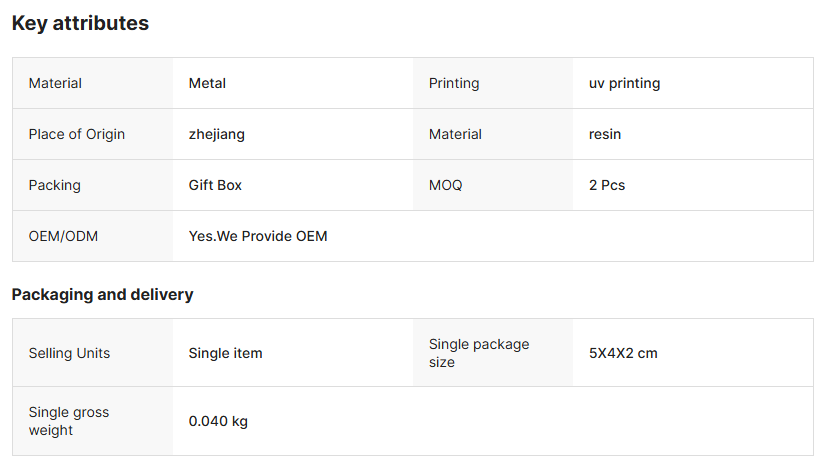Click the Key attributes heading
Screen dimensions: 819x467
tap(80, 24)
